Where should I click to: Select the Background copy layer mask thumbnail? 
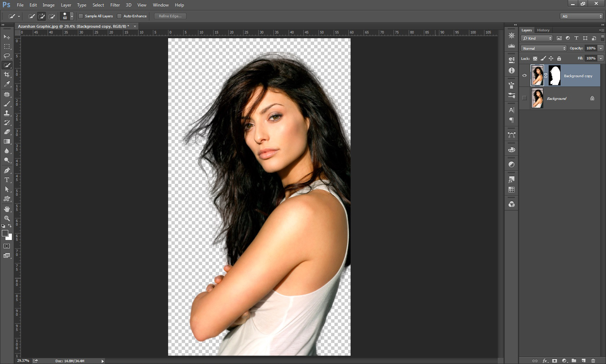(554, 76)
